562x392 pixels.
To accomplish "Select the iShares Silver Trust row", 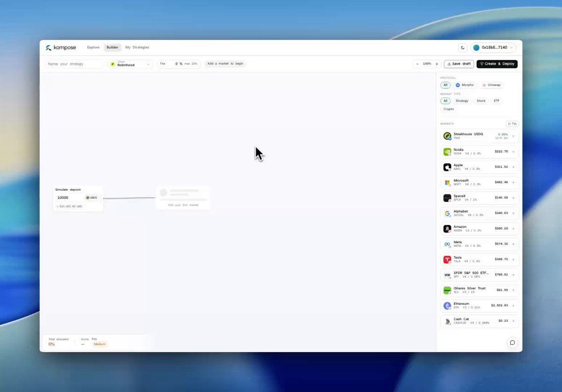I will [480, 290].
